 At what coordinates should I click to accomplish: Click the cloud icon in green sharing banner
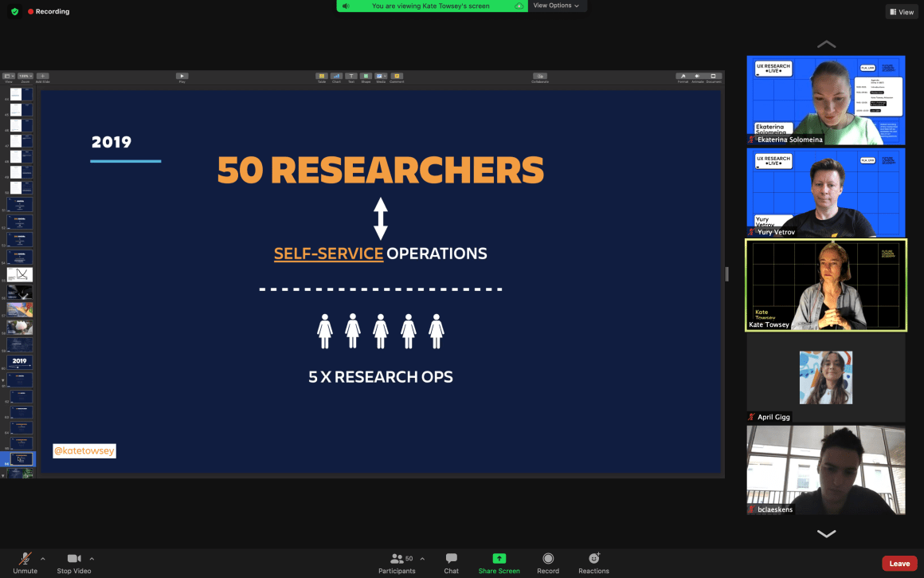click(519, 6)
